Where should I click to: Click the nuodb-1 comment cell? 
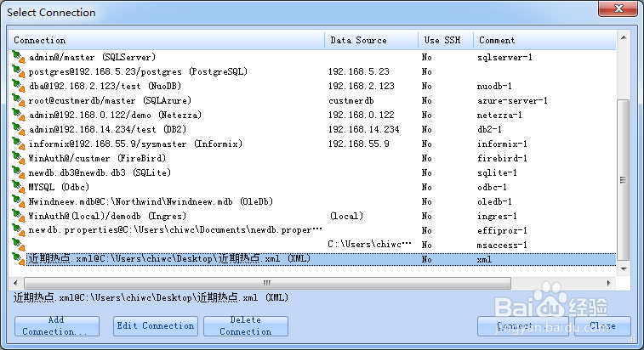[494, 86]
